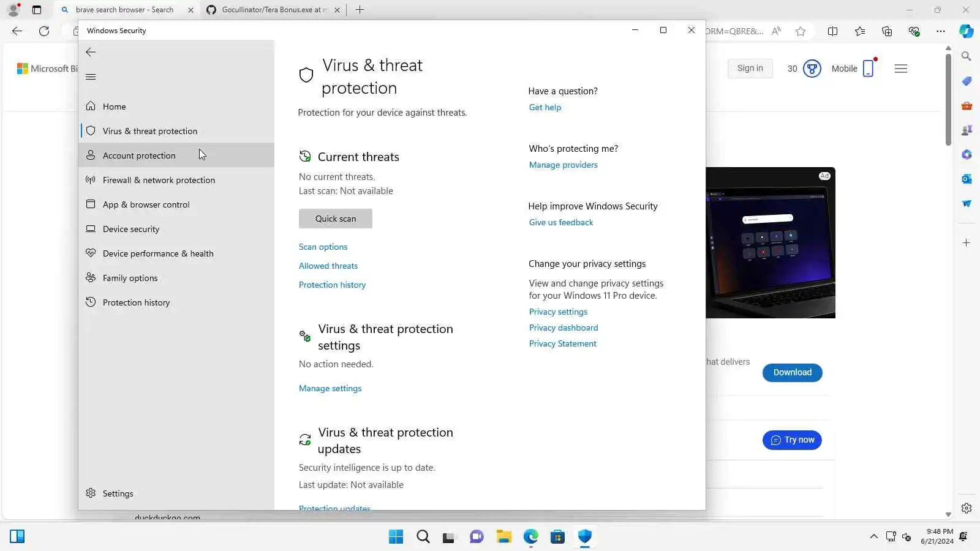Click the Settings gear icon in sidebar
This screenshot has height=551, width=980.
[91, 493]
